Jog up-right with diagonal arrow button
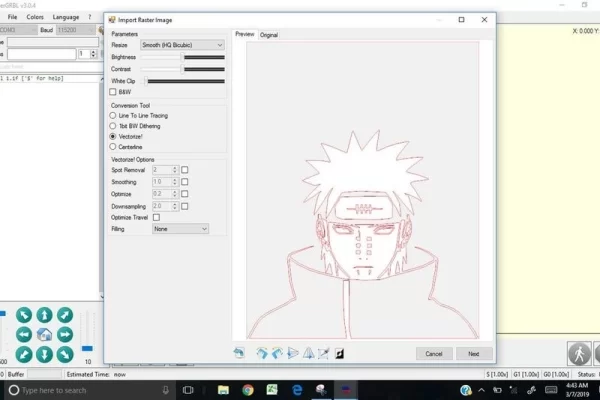 pos(65,315)
